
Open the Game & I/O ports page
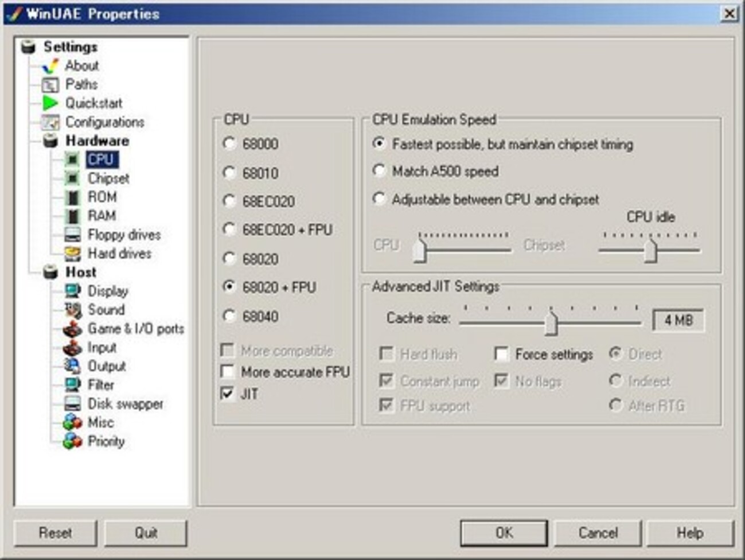[x=136, y=329]
